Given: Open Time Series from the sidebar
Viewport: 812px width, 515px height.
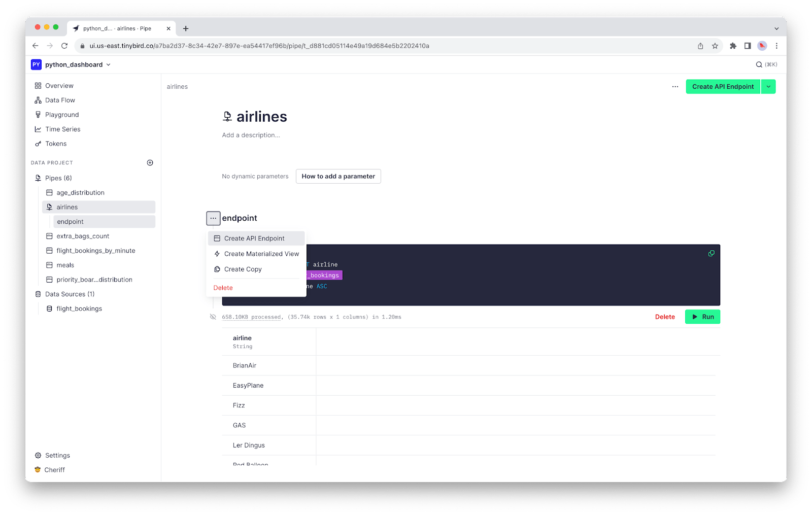Looking at the screenshot, I should 62,129.
